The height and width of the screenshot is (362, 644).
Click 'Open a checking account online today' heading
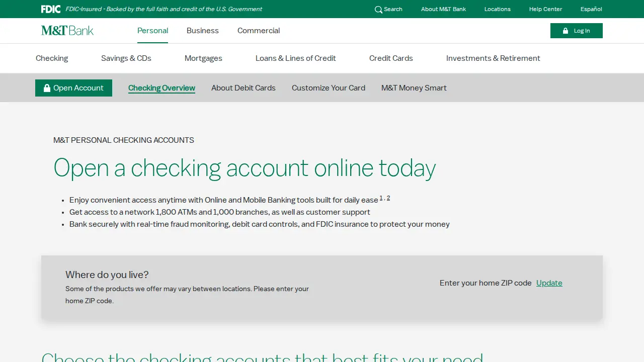245,168
